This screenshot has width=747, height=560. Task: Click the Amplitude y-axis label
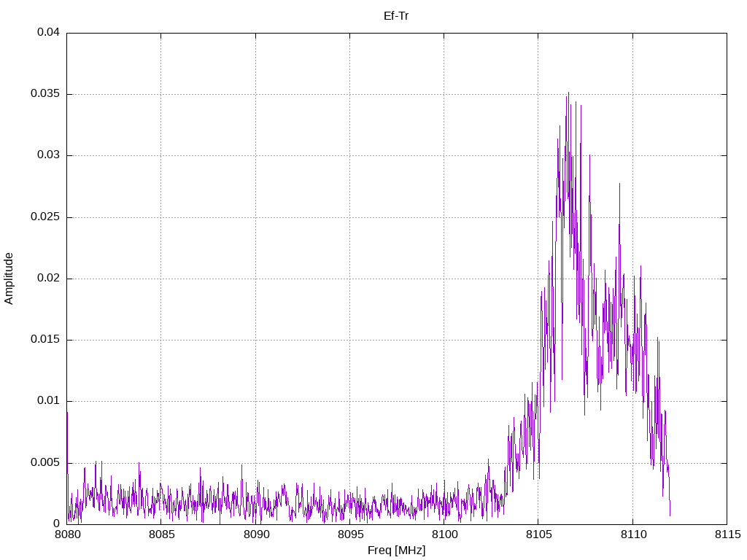[9, 279]
